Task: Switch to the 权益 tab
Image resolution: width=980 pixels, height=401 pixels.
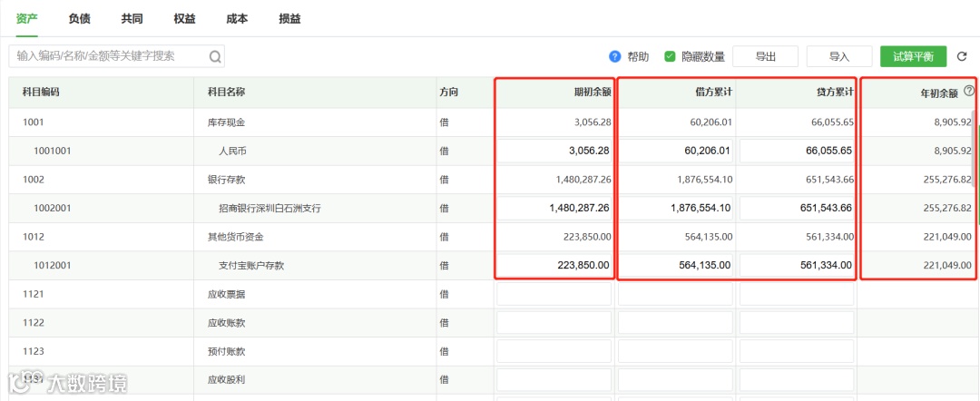Action: 184,19
